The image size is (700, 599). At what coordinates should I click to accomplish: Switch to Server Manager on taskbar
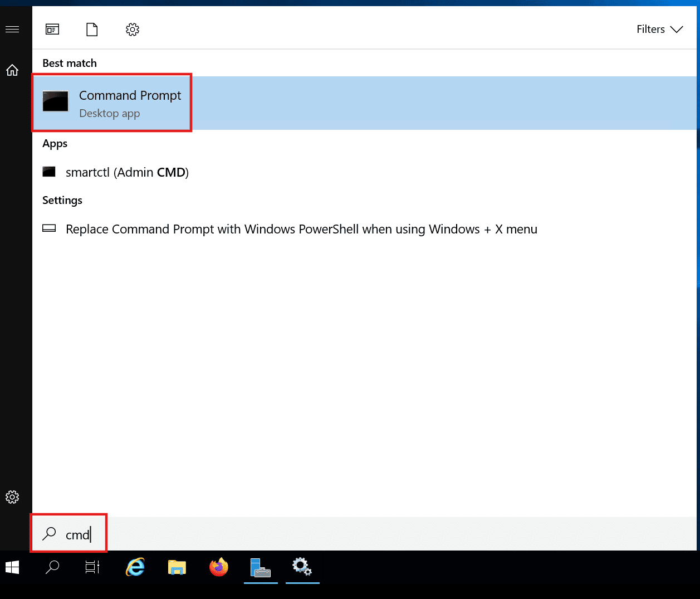(x=261, y=568)
